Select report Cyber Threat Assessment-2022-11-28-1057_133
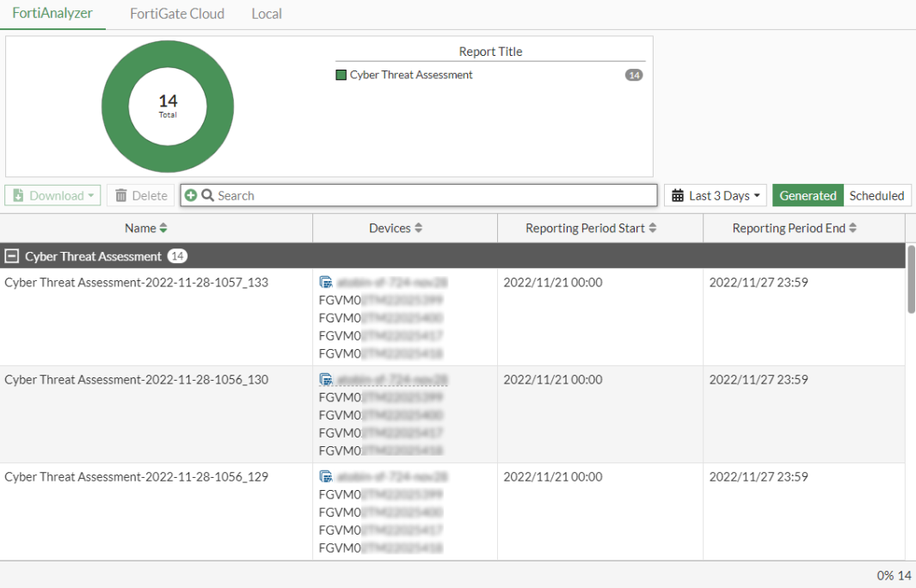 point(136,281)
